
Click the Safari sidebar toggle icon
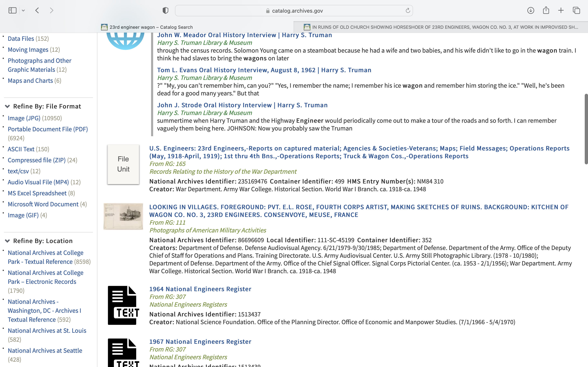[12, 10]
